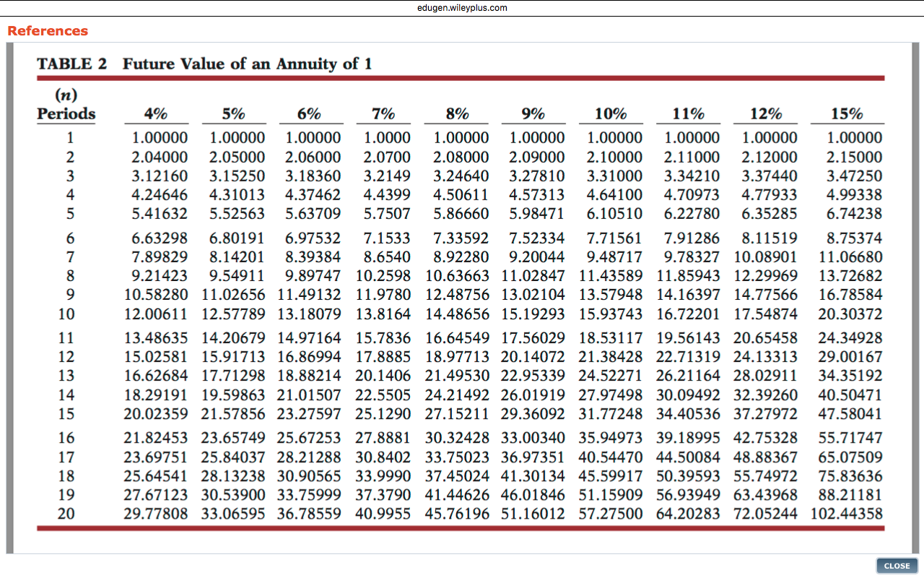924x578 pixels.
Task: Click the cell value 14.48656
Action: point(457,314)
